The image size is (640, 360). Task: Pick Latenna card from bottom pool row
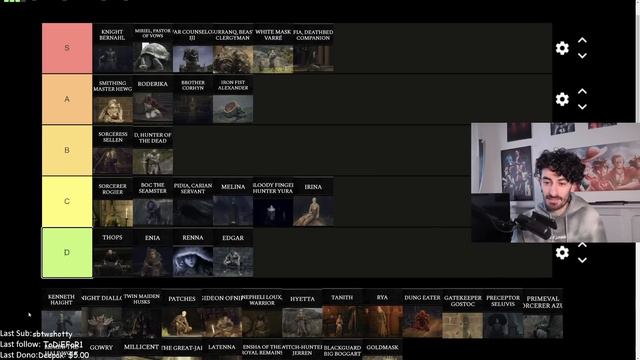[222, 349]
